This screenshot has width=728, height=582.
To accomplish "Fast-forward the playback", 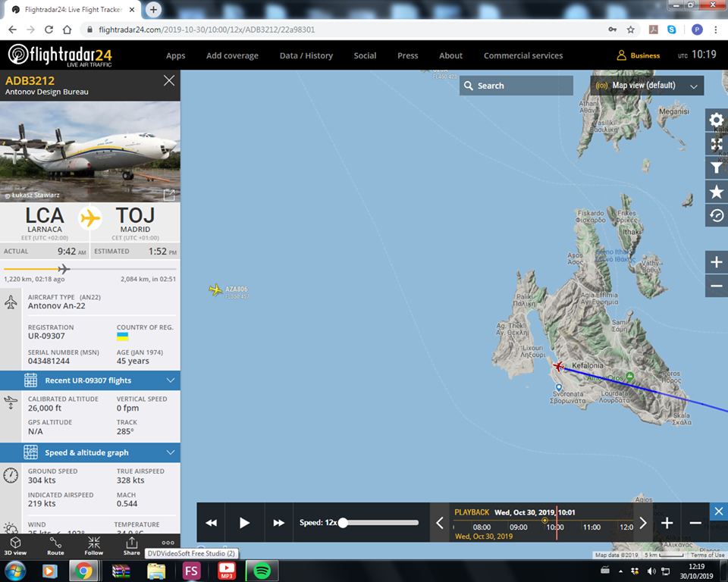I will 278,523.
